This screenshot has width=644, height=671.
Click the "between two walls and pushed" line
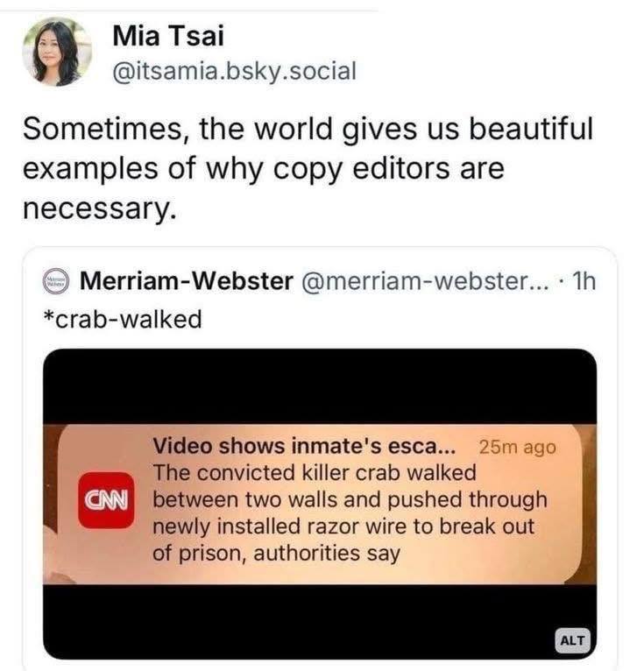click(x=350, y=500)
